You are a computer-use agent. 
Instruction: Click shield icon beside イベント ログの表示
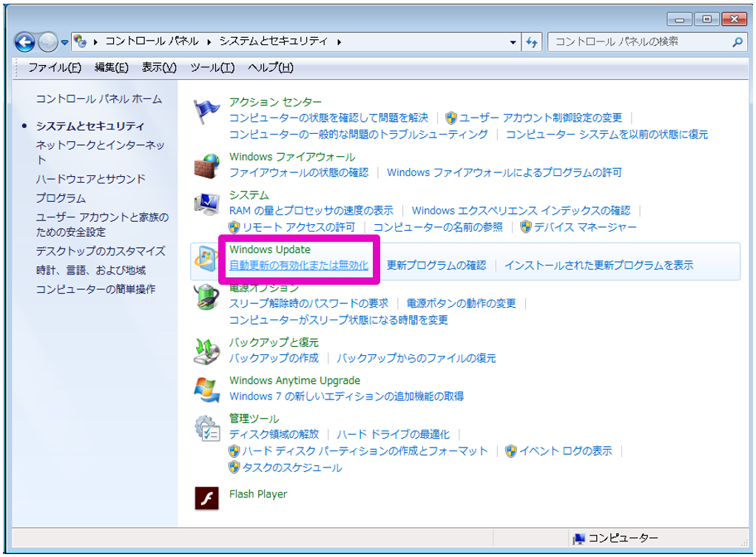[x=511, y=451]
